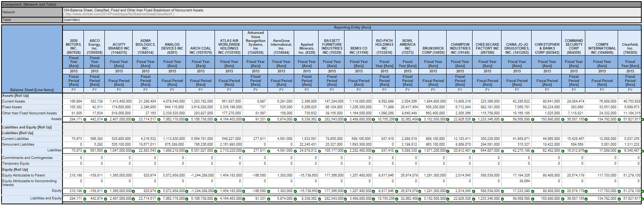Click check icon in Equity total row 588,539,000
This screenshot has height=207, width=644.
502,191
